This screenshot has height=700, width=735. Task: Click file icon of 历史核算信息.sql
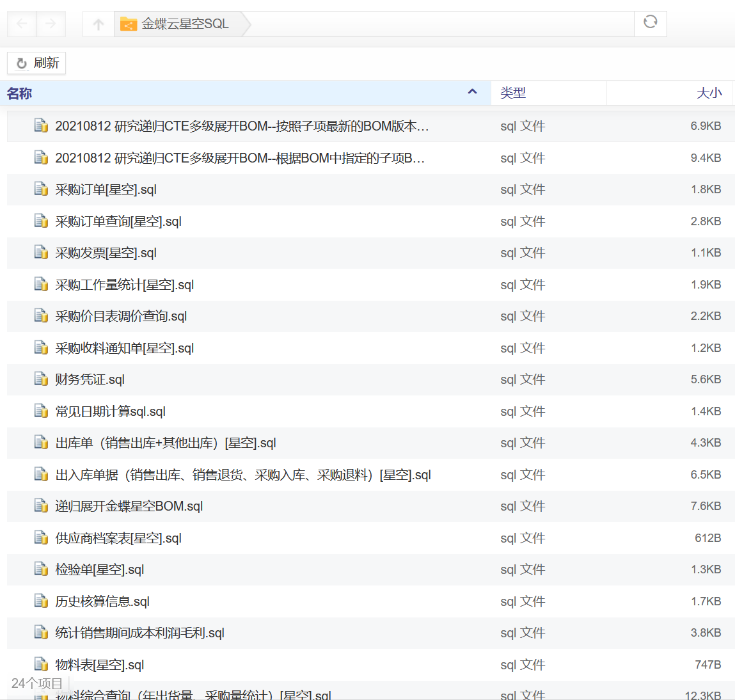point(41,601)
